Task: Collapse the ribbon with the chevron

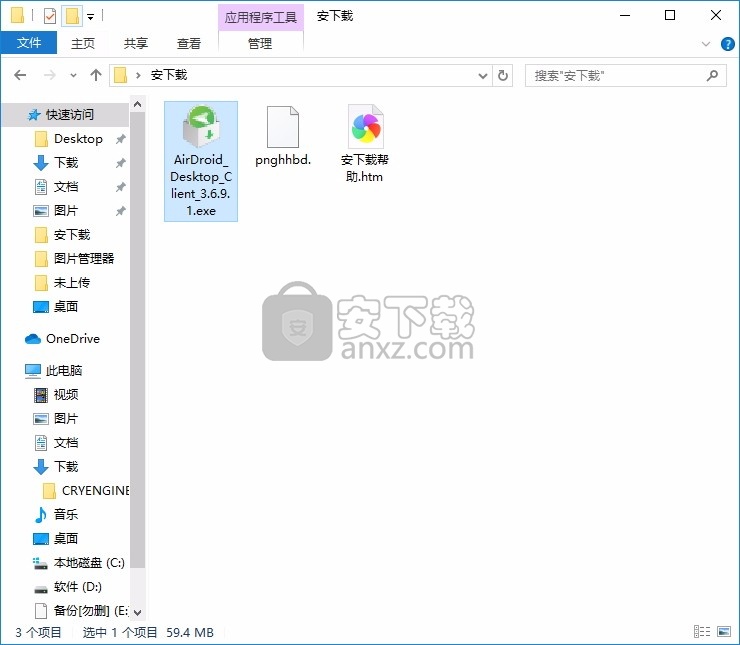Action: [706, 44]
